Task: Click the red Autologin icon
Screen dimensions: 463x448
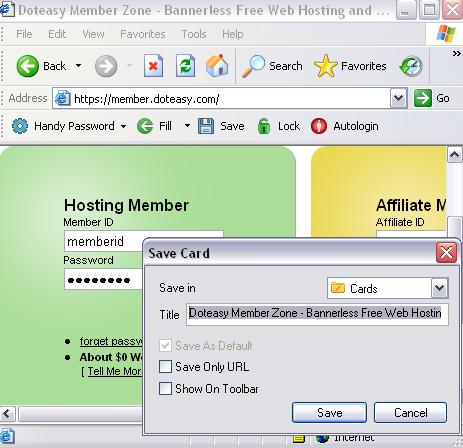Action: 319,126
